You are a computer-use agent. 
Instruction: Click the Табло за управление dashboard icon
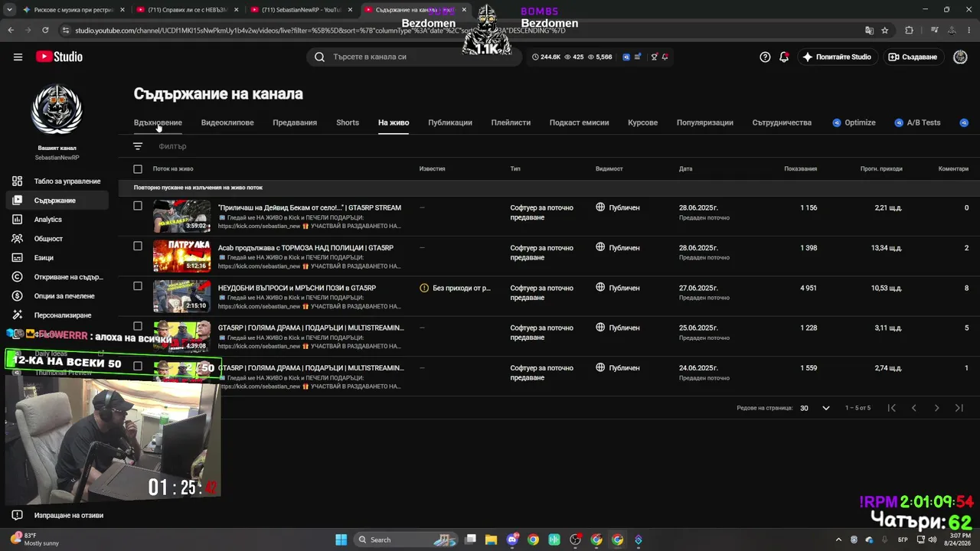tap(17, 181)
